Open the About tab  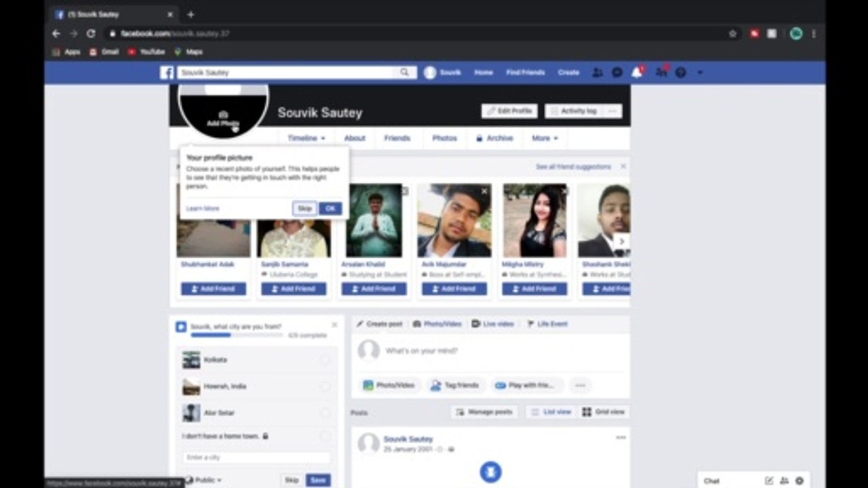click(355, 138)
